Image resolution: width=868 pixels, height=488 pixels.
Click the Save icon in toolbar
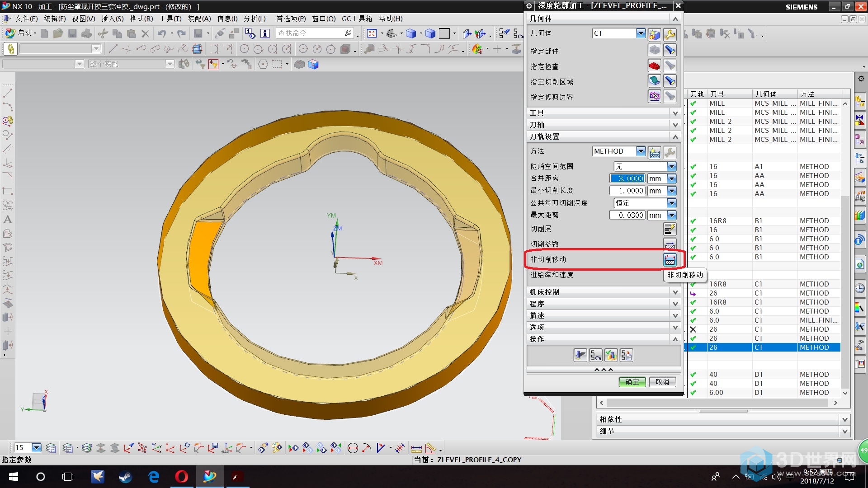[72, 33]
